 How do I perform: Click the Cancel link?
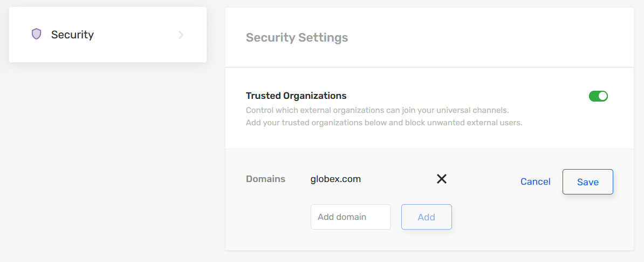tap(535, 182)
